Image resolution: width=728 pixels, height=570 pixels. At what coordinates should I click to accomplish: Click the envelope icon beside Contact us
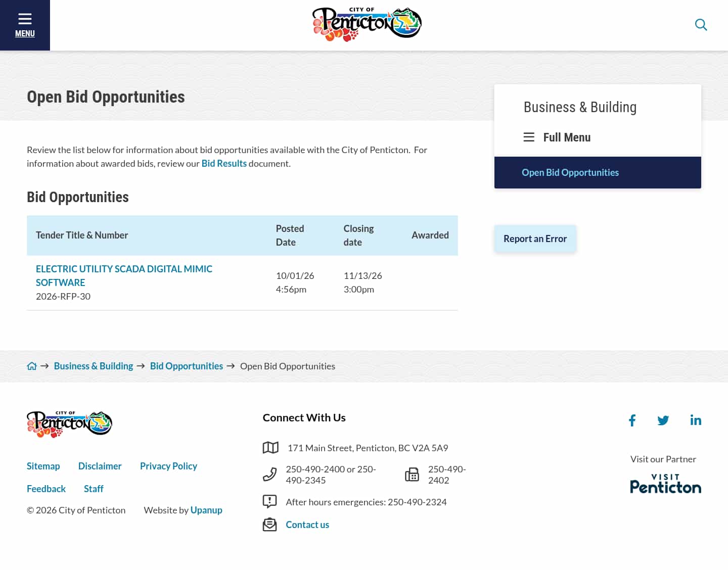click(x=270, y=525)
